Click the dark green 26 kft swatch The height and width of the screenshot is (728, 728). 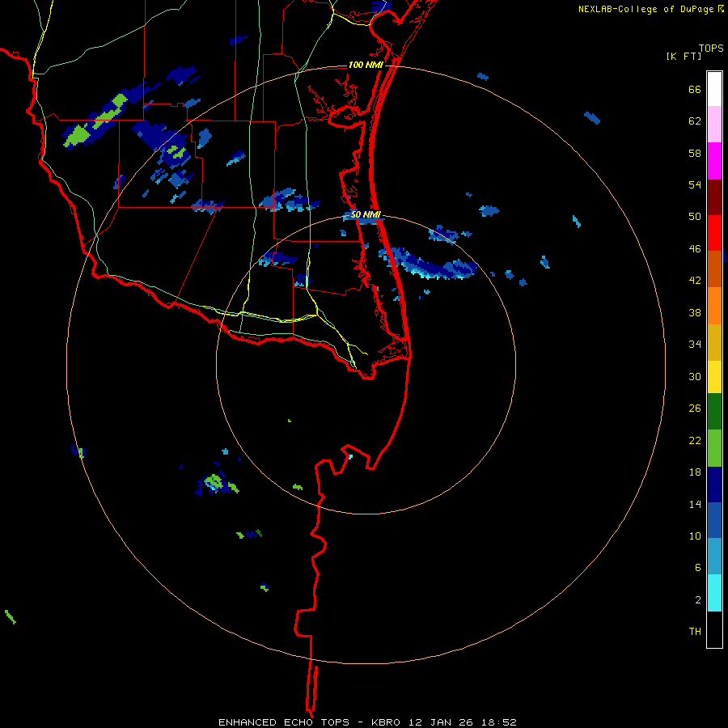coord(714,412)
